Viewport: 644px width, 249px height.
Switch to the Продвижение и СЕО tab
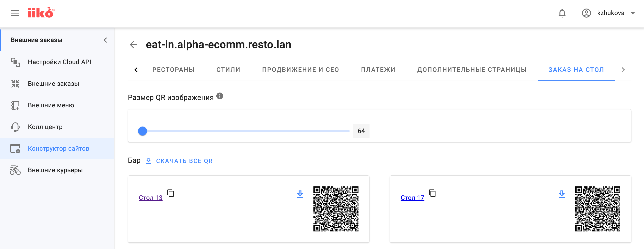tap(301, 70)
